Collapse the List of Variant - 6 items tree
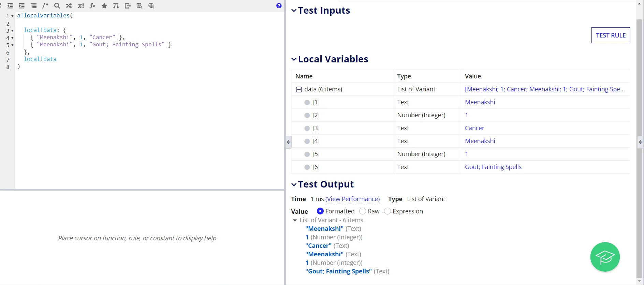The height and width of the screenshot is (285, 644). click(295, 220)
